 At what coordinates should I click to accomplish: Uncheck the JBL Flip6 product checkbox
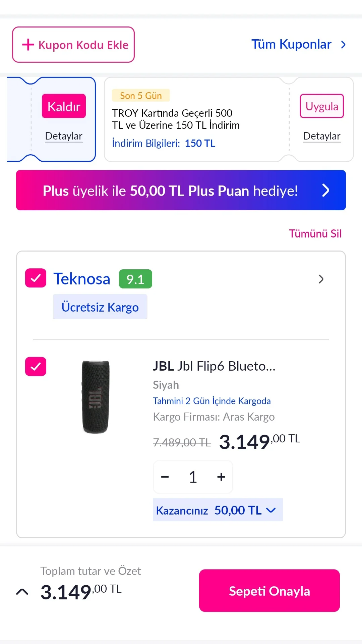36,366
